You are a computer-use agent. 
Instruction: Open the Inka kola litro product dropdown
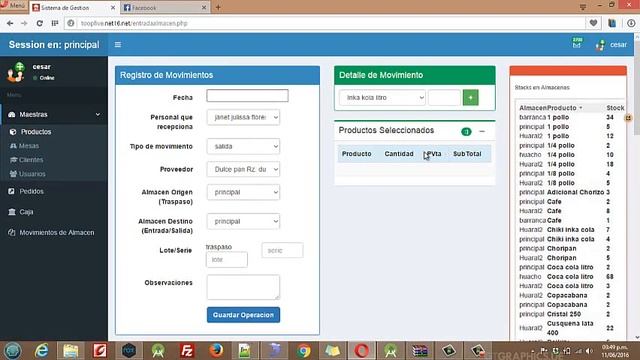[382, 98]
